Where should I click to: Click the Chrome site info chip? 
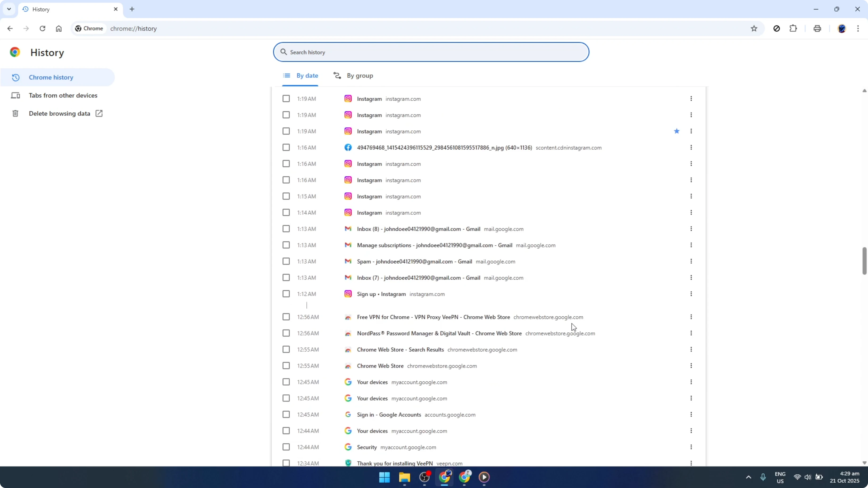pos(89,29)
